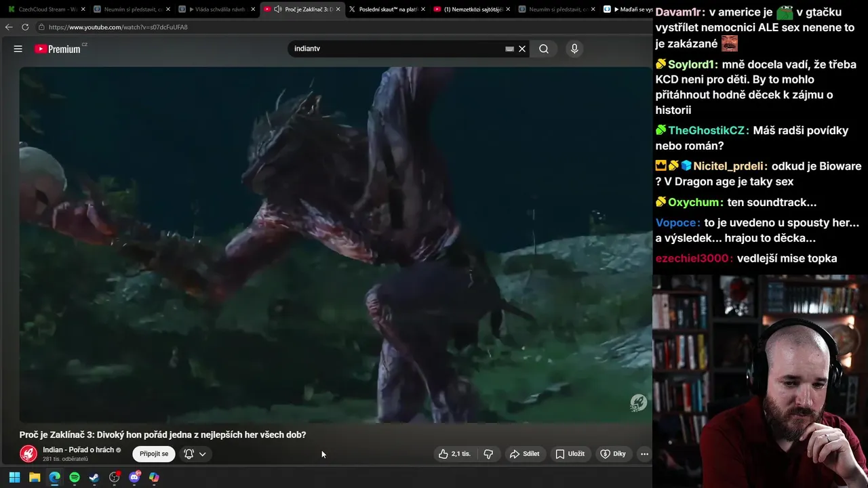Open Indian channel avatar
Screen dimensions: 868x488
click(x=28, y=454)
